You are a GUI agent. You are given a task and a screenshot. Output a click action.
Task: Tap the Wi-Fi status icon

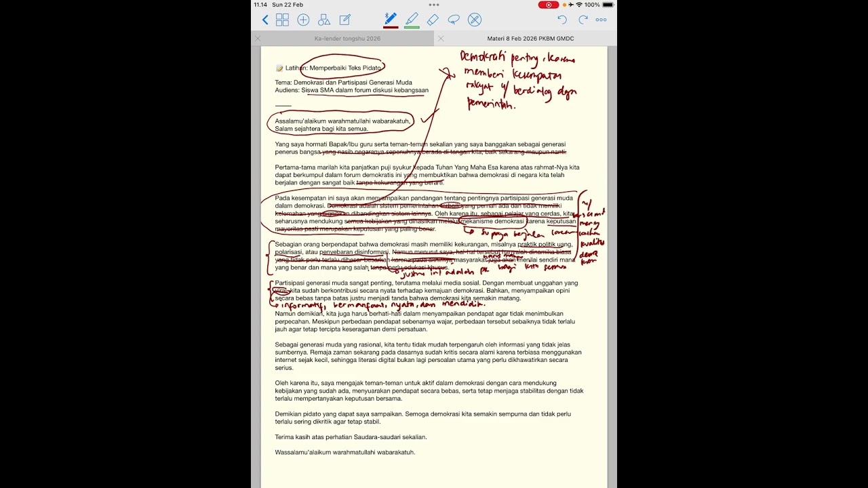(x=579, y=5)
